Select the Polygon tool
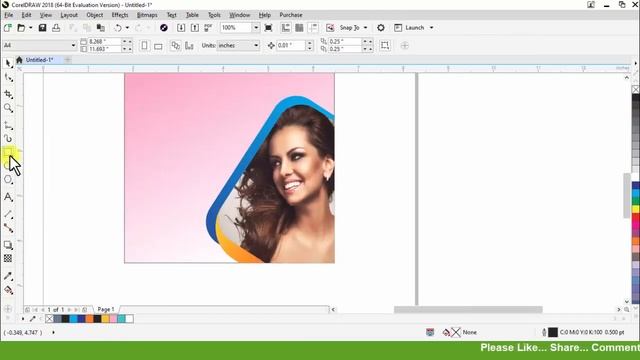The width and height of the screenshot is (640, 360). tap(9, 180)
